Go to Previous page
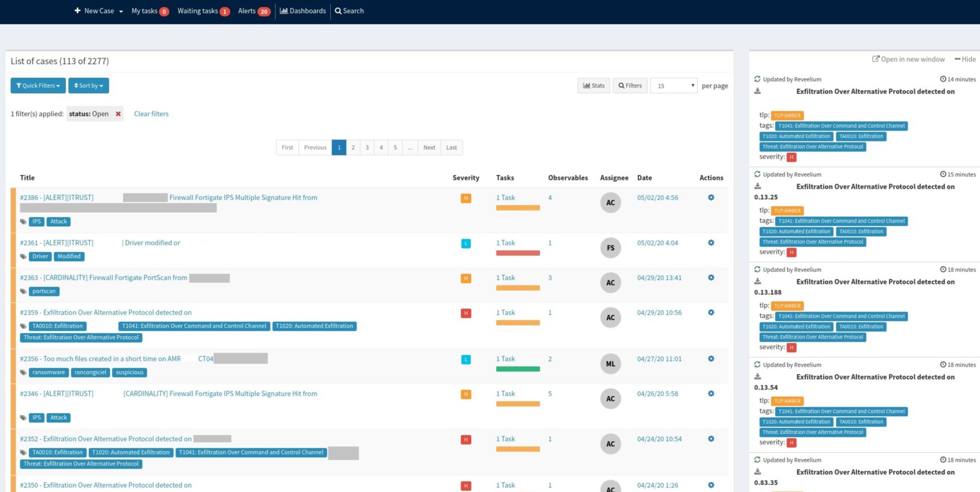Image resolution: width=980 pixels, height=492 pixels. click(315, 147)
